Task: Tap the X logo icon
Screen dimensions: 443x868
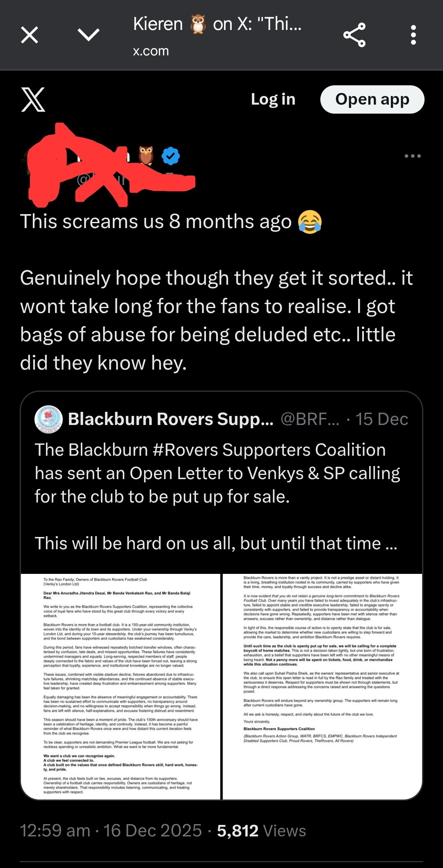Action: pyautogui.click(x=33, y=100)
